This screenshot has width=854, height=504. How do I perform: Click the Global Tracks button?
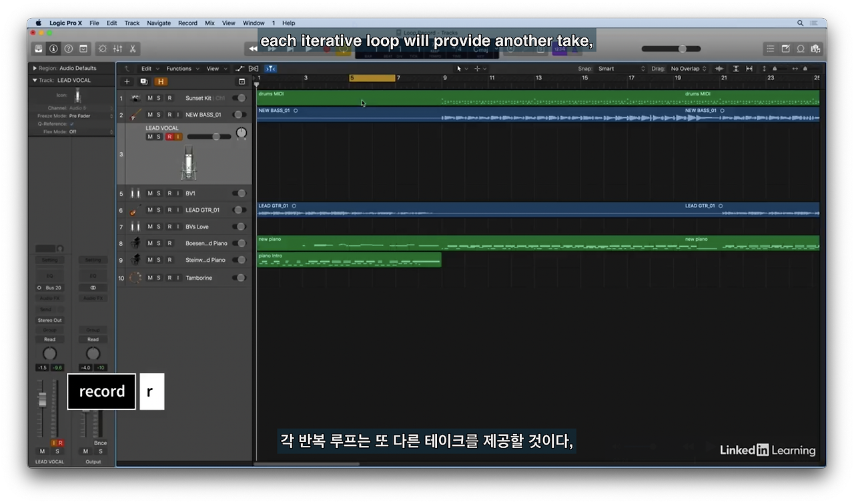pyautogui.click(x=242, y=81)
